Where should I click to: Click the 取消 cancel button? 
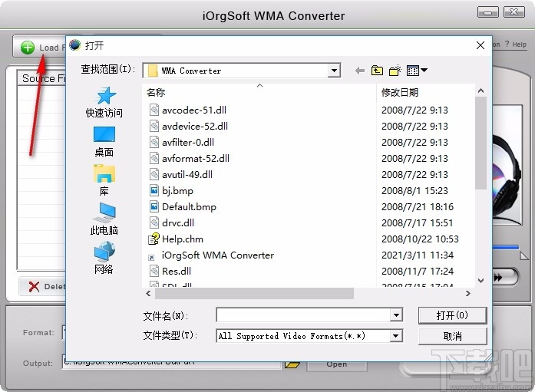click(452, 337)
